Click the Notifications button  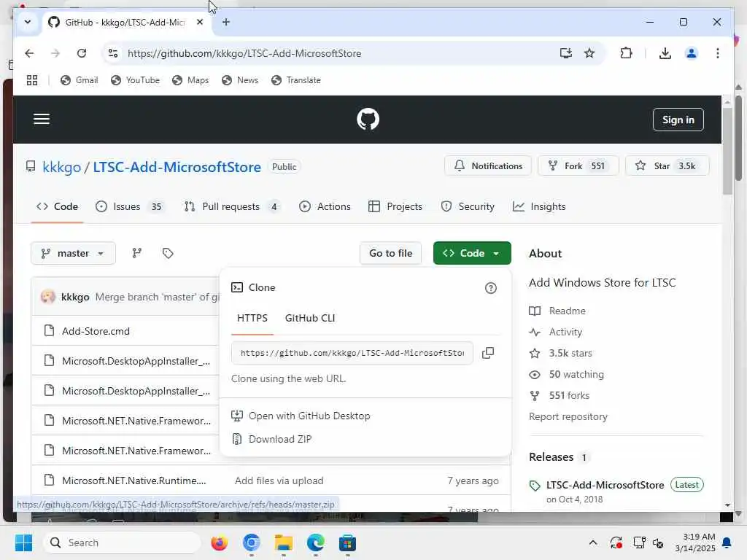[488, 166]
